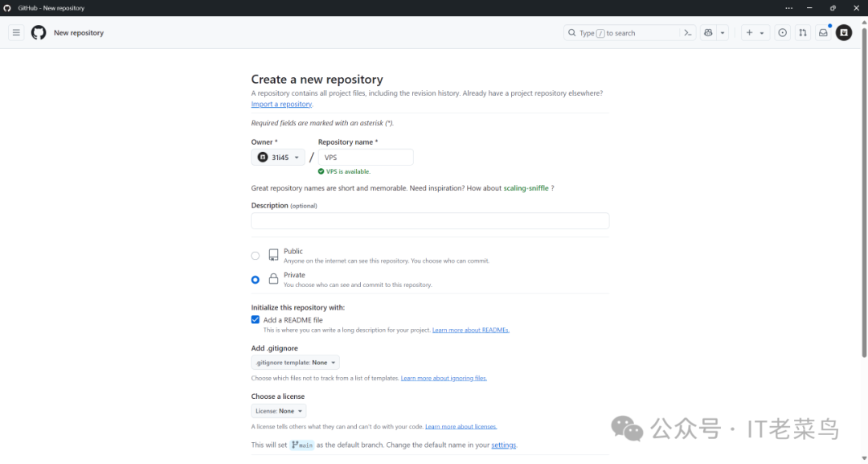Open the Issues icon in header
The height and width of the screenshot is (464, 868).
click(782, 33)
